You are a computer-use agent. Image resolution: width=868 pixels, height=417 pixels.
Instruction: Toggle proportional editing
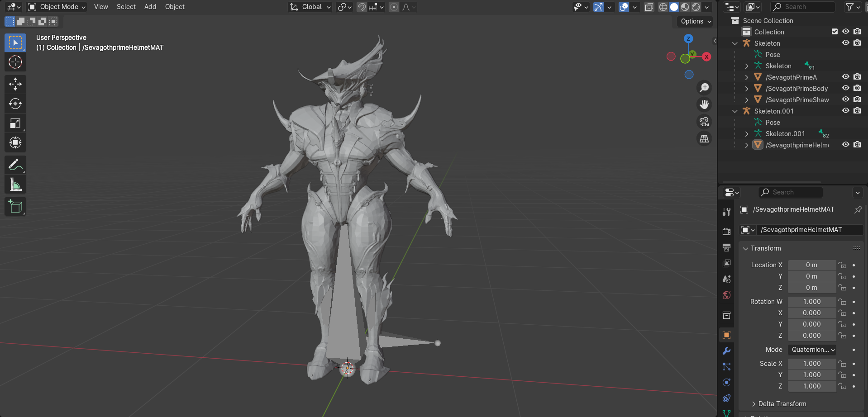[394, 7]
